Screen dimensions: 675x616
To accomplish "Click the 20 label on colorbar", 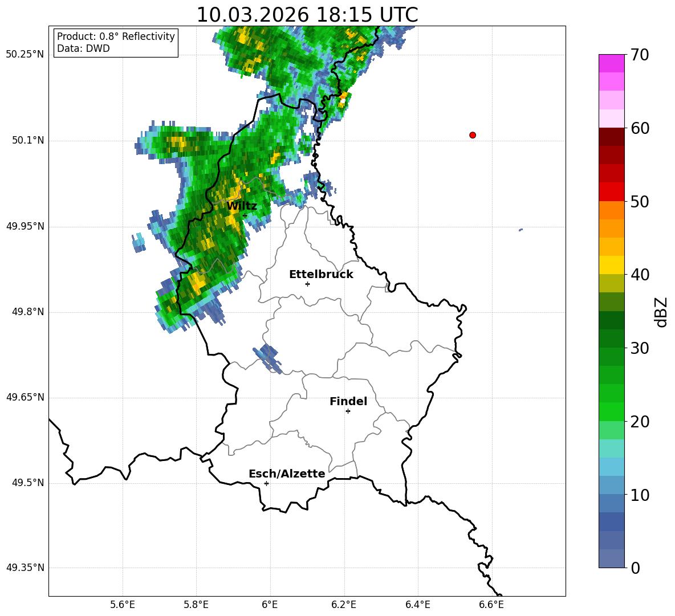I will tap(640, 422).
